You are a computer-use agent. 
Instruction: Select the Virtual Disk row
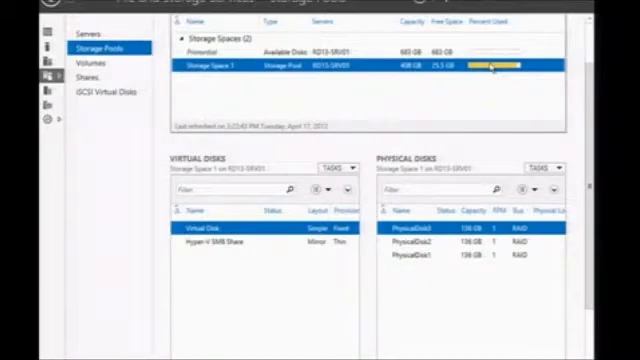click(x=265, y=228)
